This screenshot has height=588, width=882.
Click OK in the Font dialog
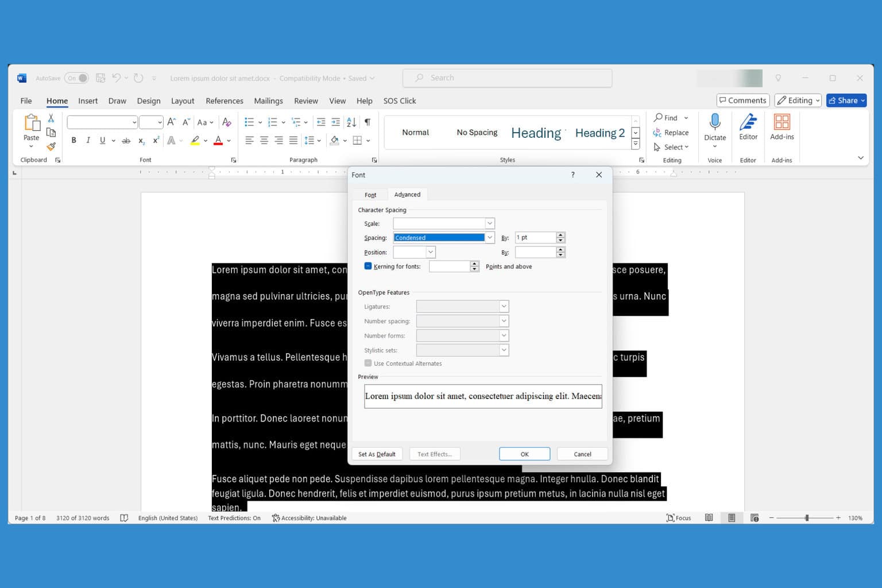(x=524, y=454)
